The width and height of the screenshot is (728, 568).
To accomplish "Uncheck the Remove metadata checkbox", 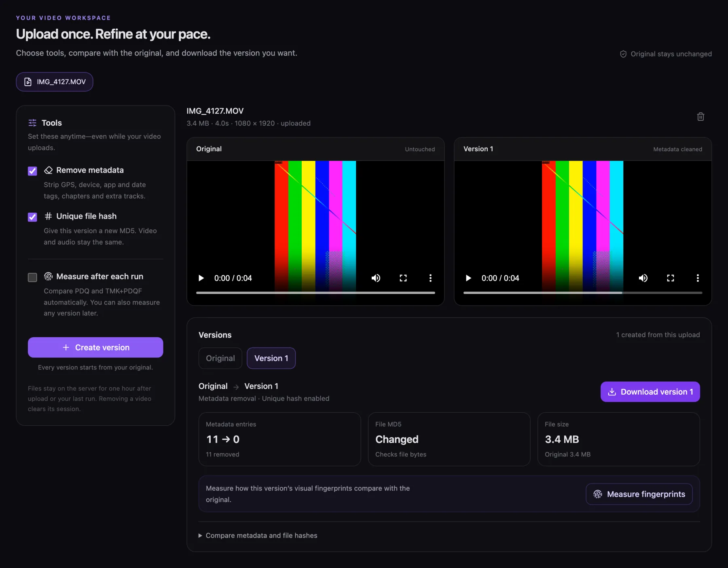I will [x=32, y=171].
